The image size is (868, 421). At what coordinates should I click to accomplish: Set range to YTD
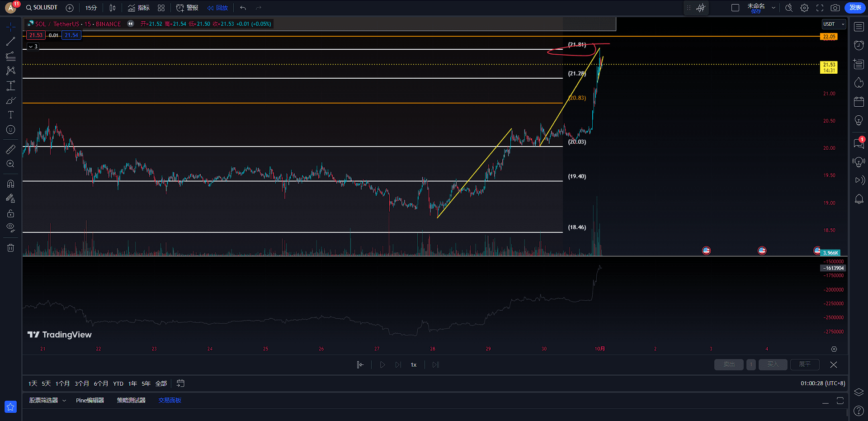point(118,383)
